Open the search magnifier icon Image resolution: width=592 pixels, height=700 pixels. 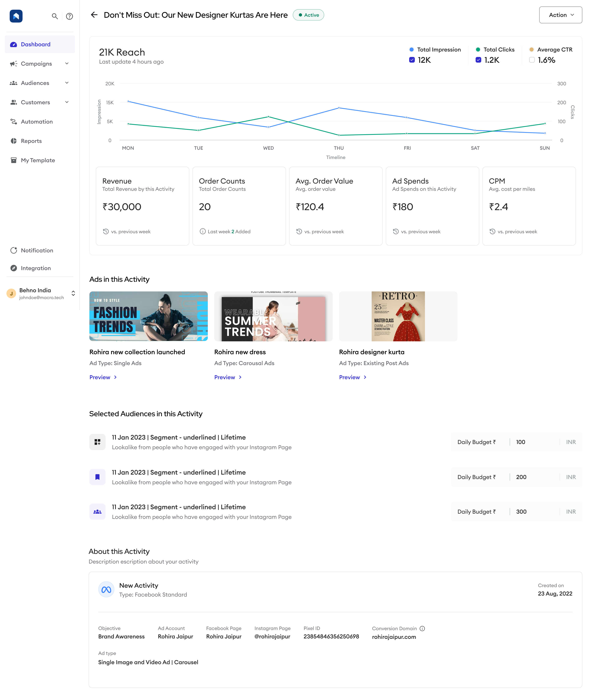click(x=55, y=16)
